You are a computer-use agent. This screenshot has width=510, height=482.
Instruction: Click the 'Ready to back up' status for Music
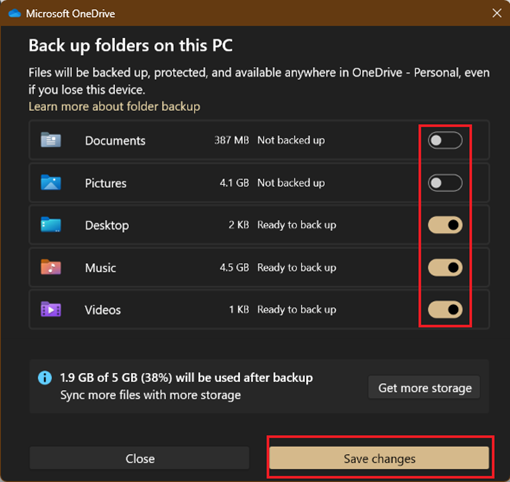click(x=297, y=267)
